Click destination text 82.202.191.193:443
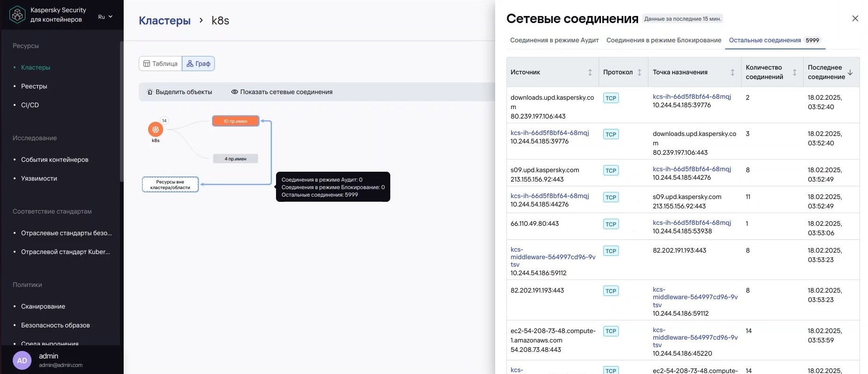The image size is (868, 374). point(679,251)
